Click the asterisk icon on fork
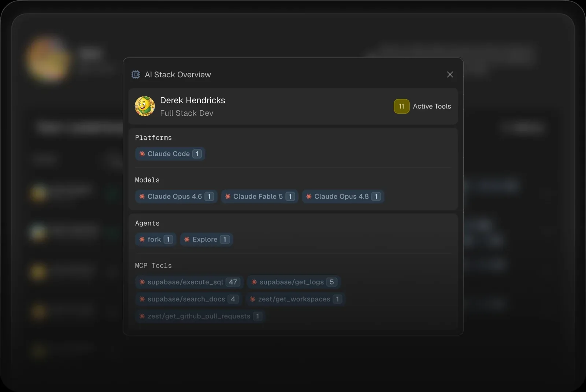This screenshot has height=392, width=586. click(142, 239)
